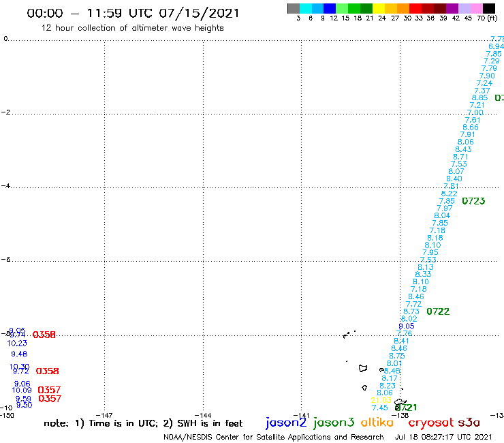The image size is (504, 443).
Task: Click the 8.40 wave height reading
Action: click(x=454, y=179)
